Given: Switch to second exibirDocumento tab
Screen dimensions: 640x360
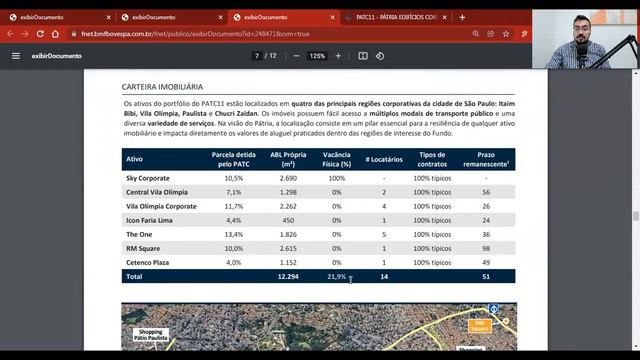Looking at the screenshot, I should [171, 18].
